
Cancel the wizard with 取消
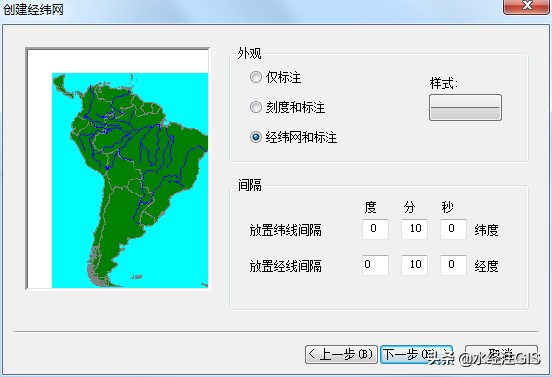point(501,354)
